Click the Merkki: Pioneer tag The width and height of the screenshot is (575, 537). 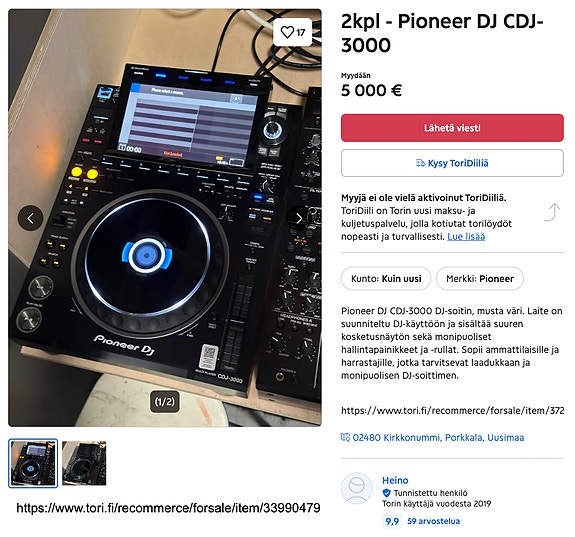tap(480, 279)
